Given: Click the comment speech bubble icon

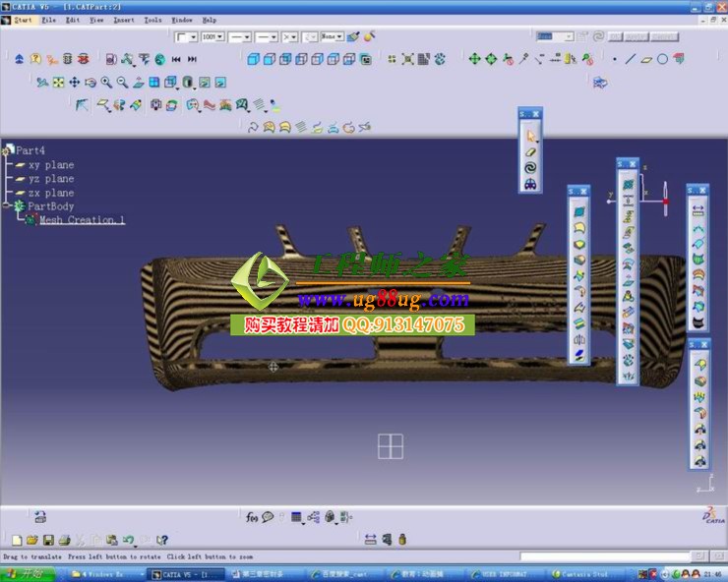Looking at the screenshot, I should coord(268,516).
